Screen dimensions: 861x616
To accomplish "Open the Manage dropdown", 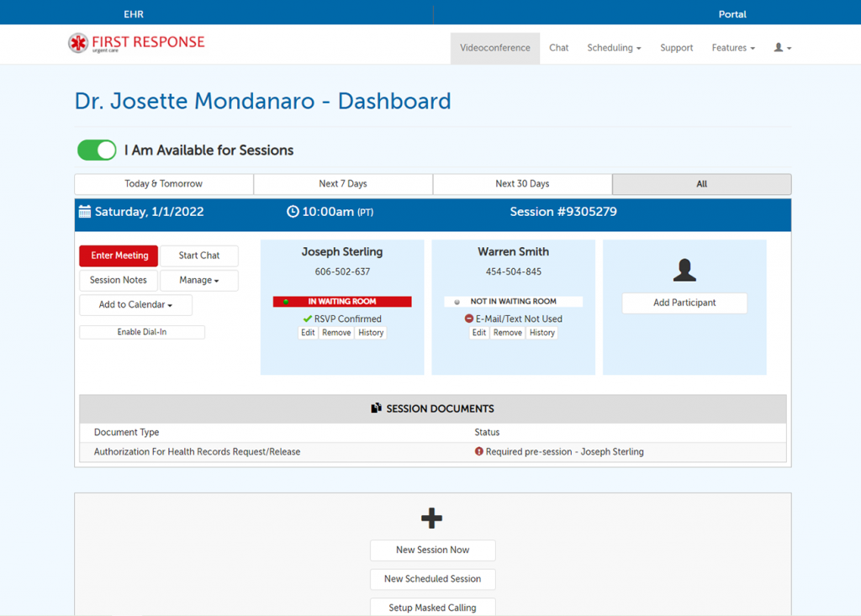I will pyautogui.click(x=198, y=280).
